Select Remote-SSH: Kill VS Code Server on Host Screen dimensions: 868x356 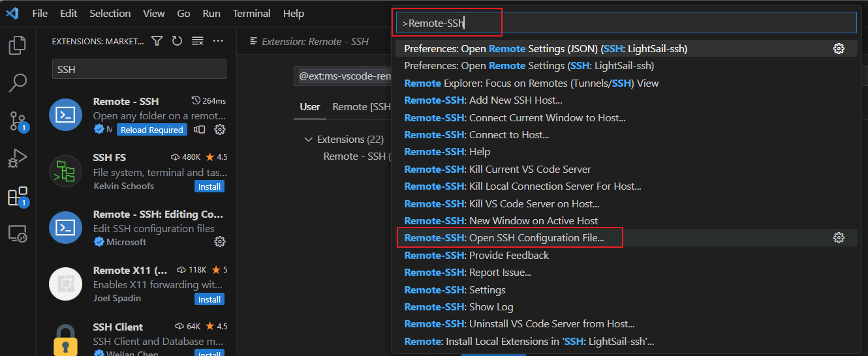coord(626,203)
